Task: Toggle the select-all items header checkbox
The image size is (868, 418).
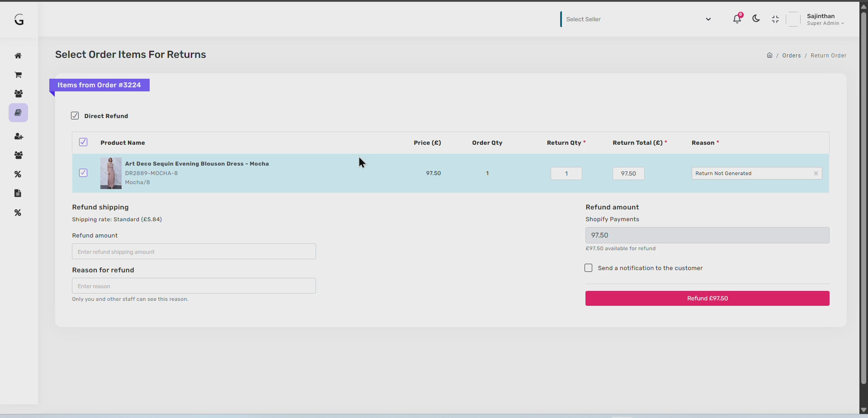Action: 83,142
